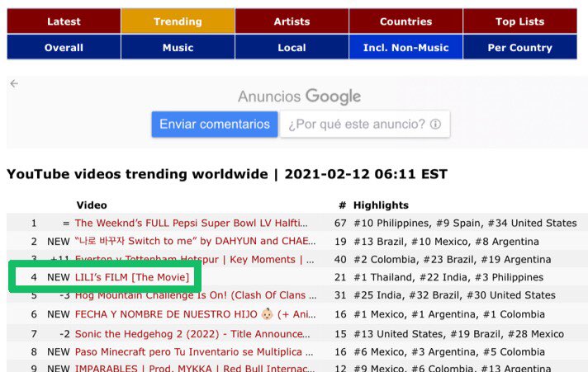588x372 pixels.
Task: Click the back arrow in the ad box
Action: [x=14, y=83]
